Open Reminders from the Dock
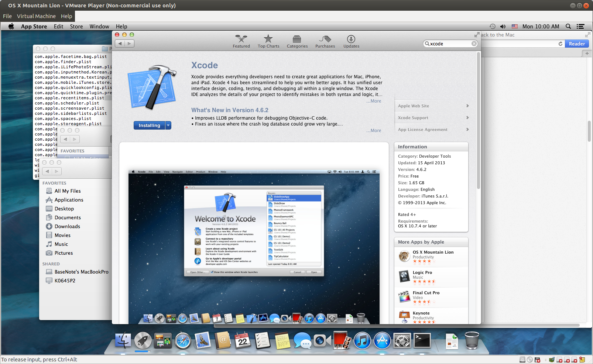This screenshot has height=364, width=593. click(x=263, y=340)
